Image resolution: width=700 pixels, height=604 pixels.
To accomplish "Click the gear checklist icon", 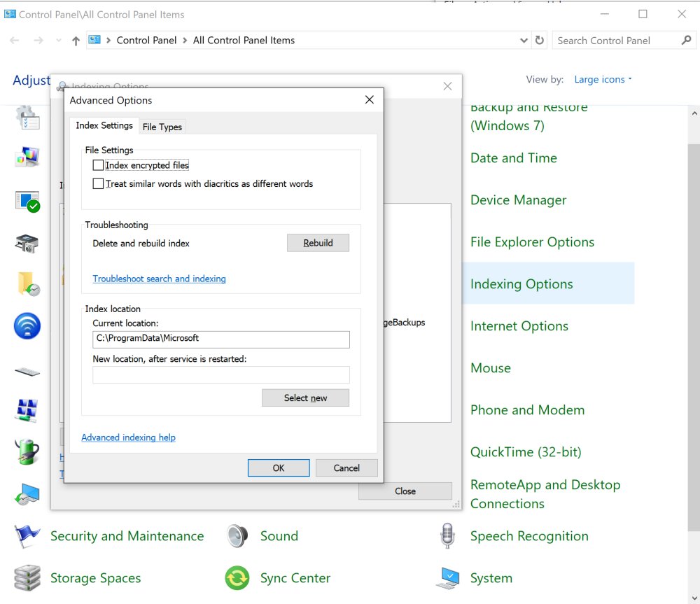I will point(27,118).
